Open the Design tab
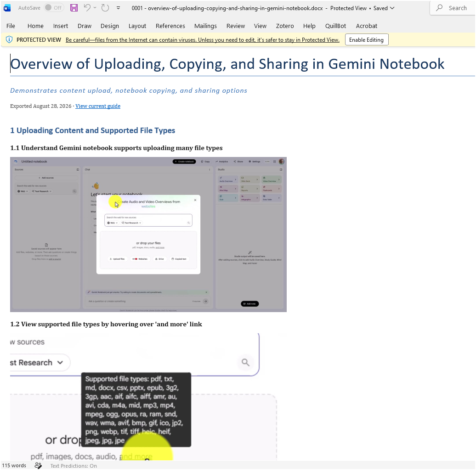This screenshot has height=470, width=476. point(110,26)
